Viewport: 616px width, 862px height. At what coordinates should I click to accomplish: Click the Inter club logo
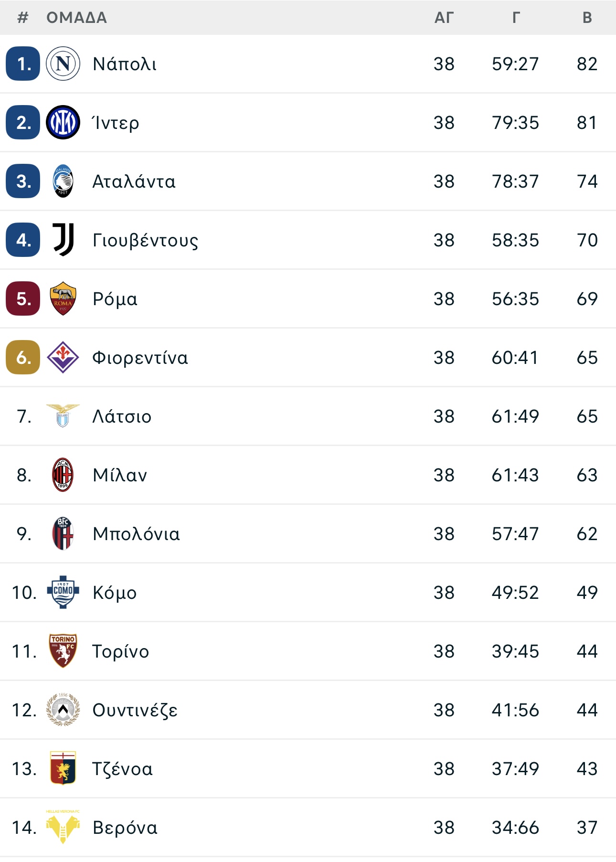pyautogui.click(x=63, y=122)
